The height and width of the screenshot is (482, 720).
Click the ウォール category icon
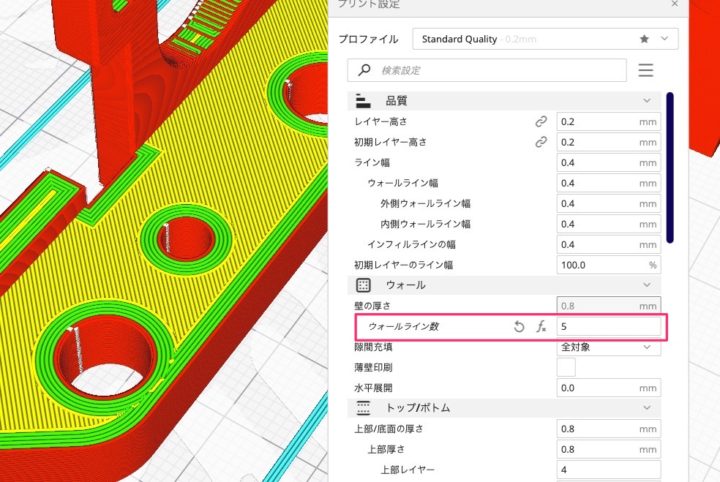coord(363,285)
